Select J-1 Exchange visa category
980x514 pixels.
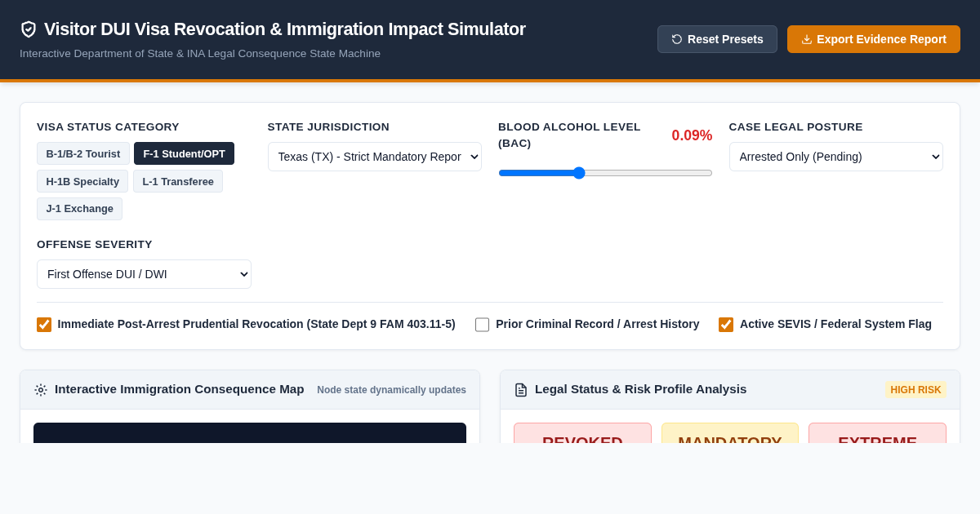click(x=79, y=209)
